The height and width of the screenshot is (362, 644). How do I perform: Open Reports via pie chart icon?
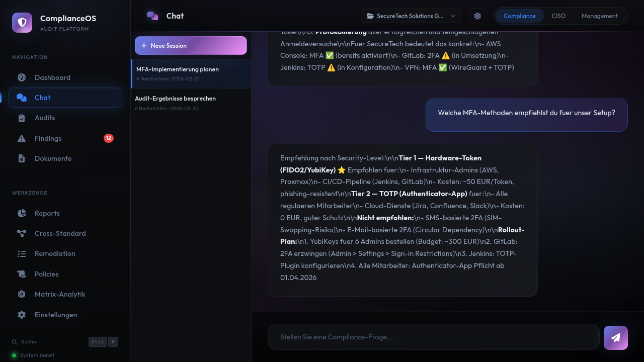(22, 213)
